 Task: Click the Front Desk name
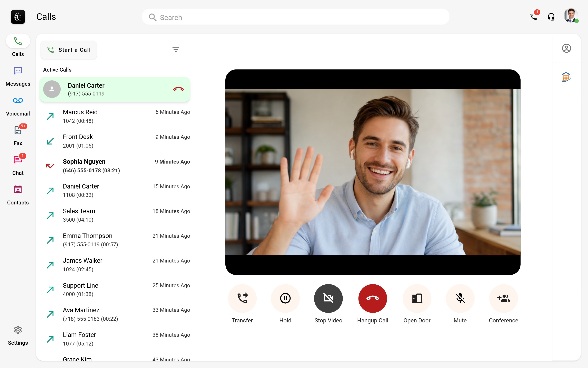(78, 137)
